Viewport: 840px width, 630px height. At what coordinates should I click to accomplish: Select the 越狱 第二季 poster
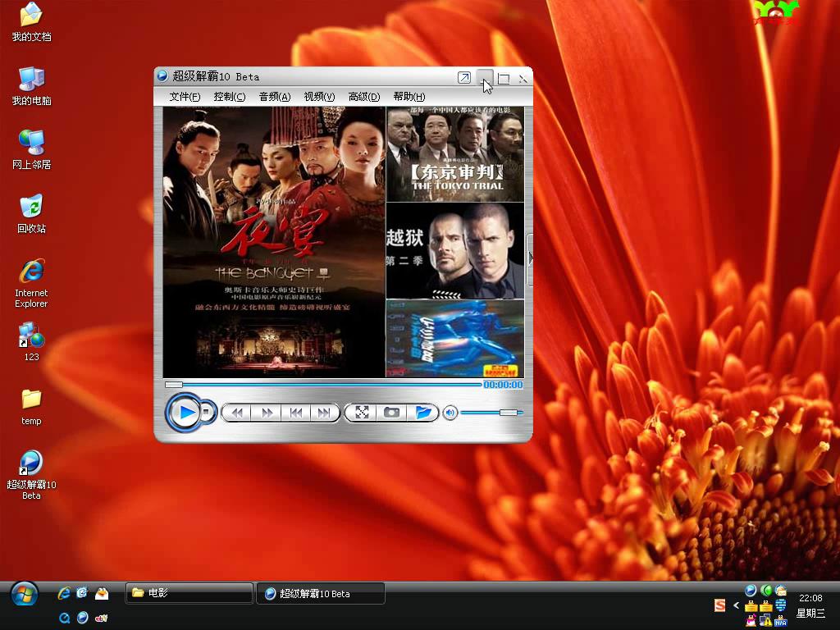[454, 251]
